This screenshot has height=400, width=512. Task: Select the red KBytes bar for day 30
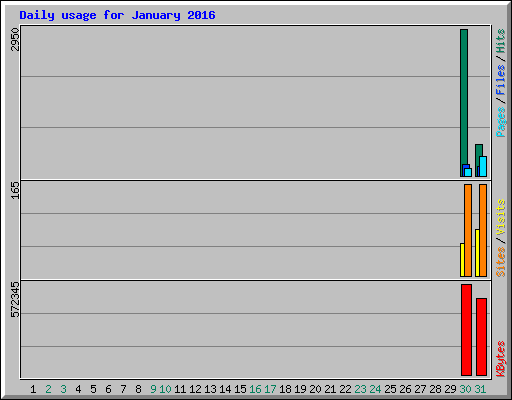[466, 330]
